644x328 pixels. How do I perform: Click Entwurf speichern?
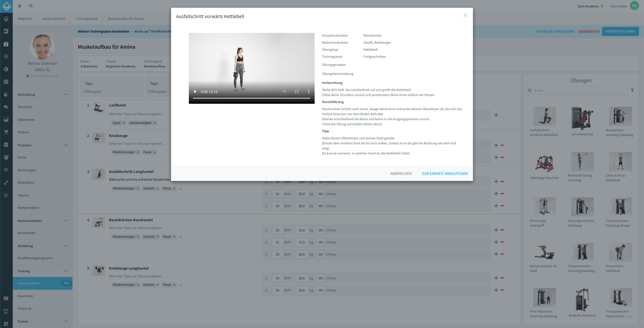(x=555, y=32)
